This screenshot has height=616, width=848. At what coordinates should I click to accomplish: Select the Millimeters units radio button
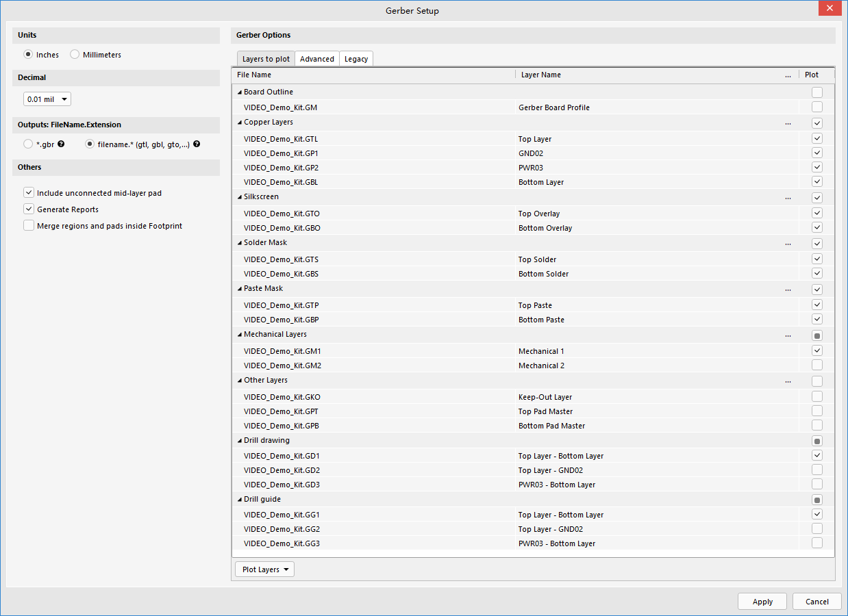click(x=75, y=55)
